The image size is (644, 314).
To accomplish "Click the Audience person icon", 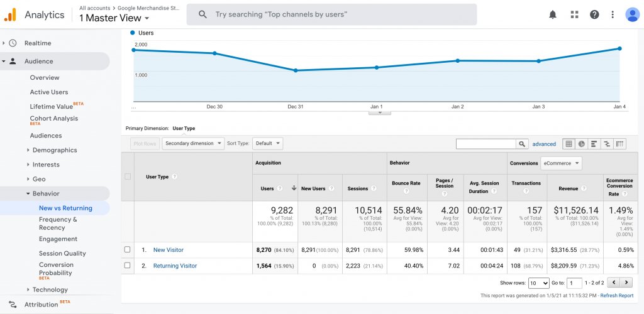I will tap(13, 61).
